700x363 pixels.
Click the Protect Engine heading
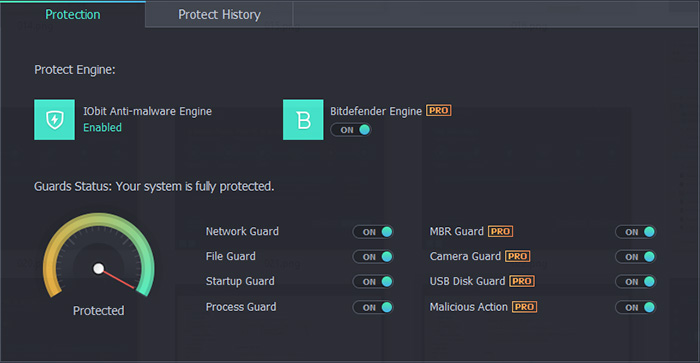point(75,70)
